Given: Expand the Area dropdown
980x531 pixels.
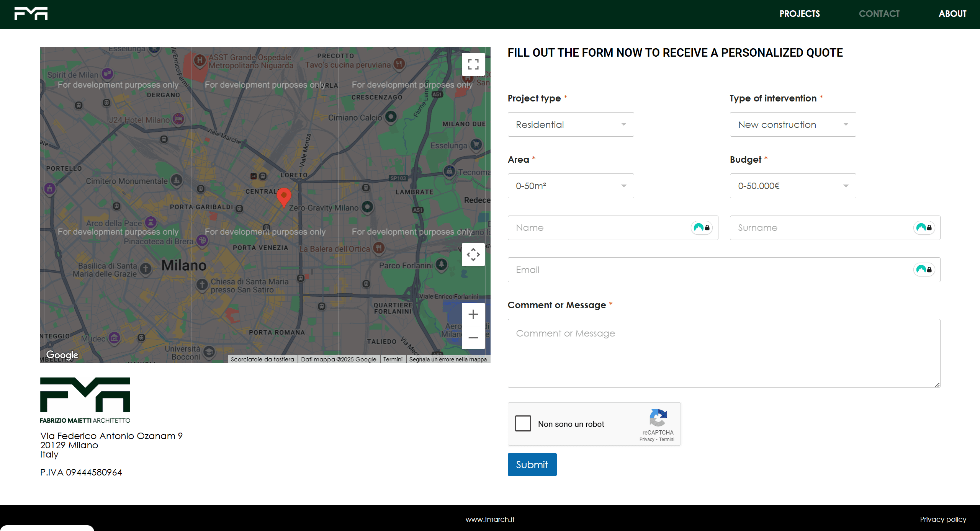Looking at the screenshot, I should [x=571, y=186].
